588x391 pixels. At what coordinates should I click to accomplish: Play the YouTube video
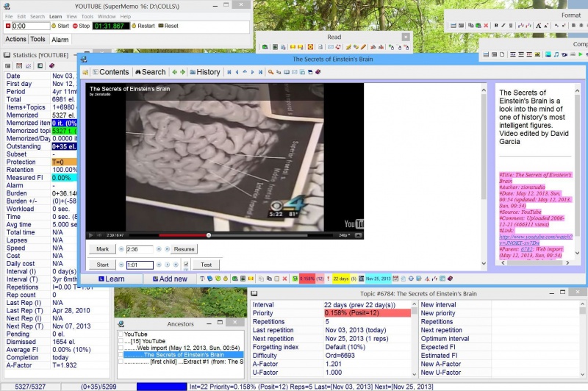pos(90,235)
